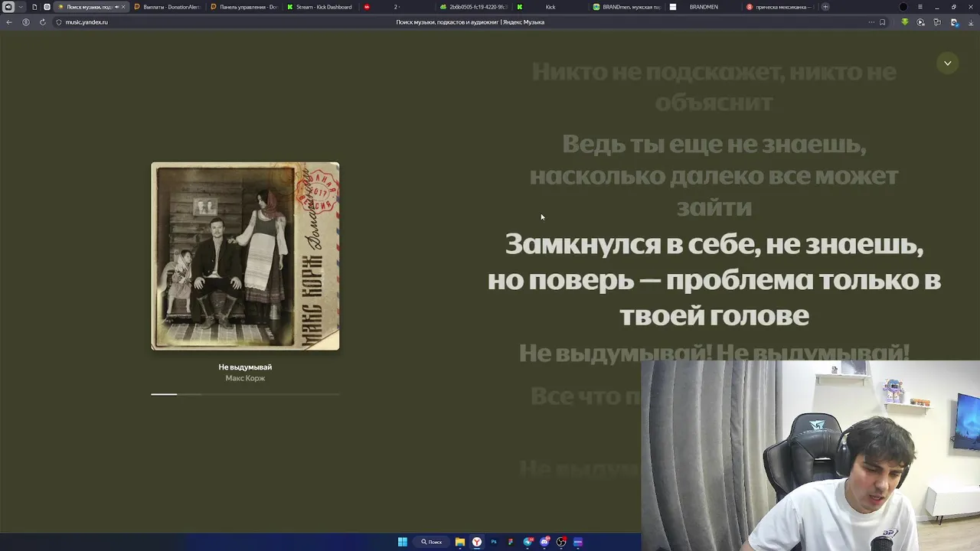Click the music.yandex.ru address field
Image resolution: width=980 pixels, height=551 pixels.
(x=87, y=22)
